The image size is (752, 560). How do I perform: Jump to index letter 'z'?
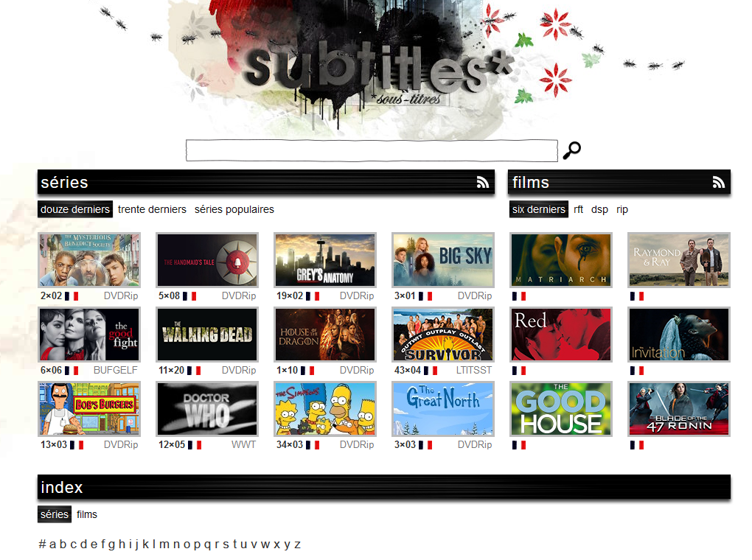click(x=297, y=545)
